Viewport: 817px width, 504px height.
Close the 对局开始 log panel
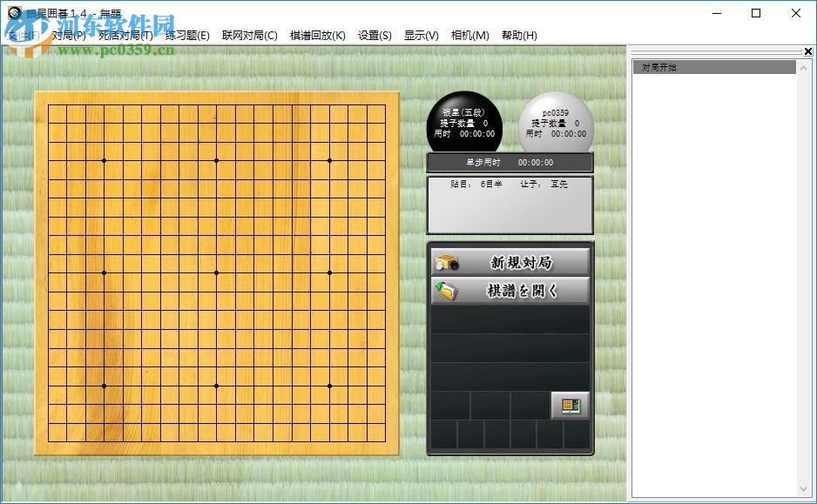(809, 50)
